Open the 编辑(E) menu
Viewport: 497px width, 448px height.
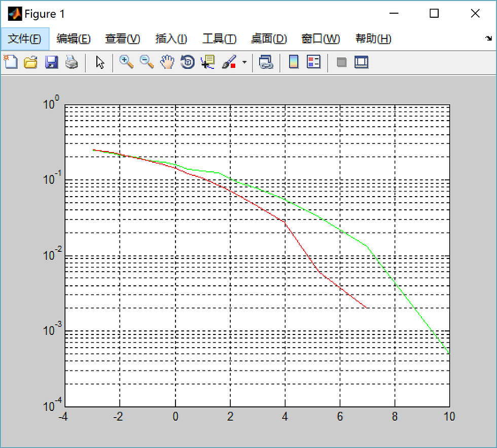point(74,39)
